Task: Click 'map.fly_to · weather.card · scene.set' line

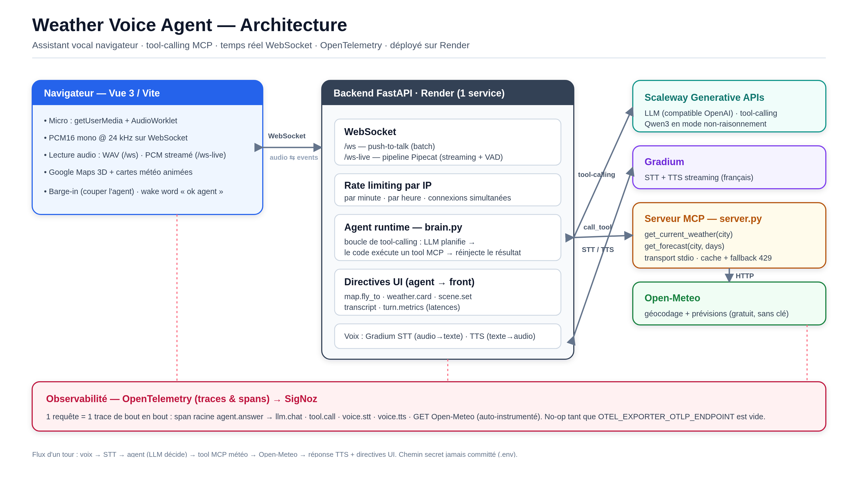Action: (x=408, y=297)
